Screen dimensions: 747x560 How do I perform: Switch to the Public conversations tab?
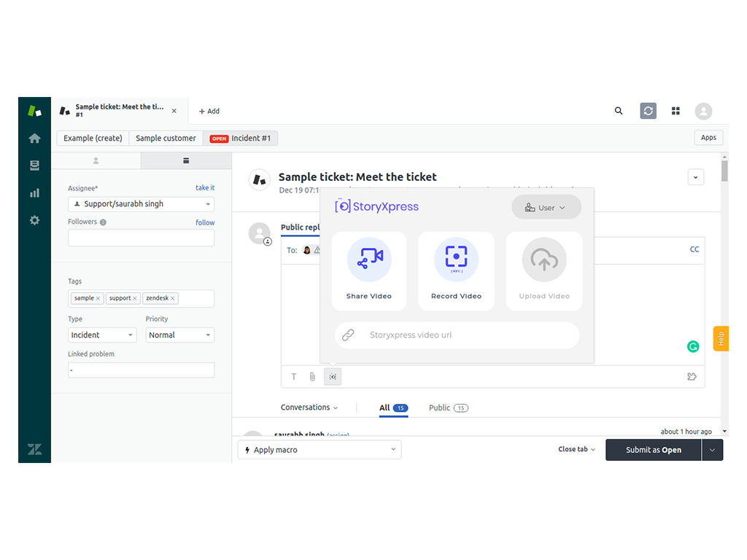[439, 408]
